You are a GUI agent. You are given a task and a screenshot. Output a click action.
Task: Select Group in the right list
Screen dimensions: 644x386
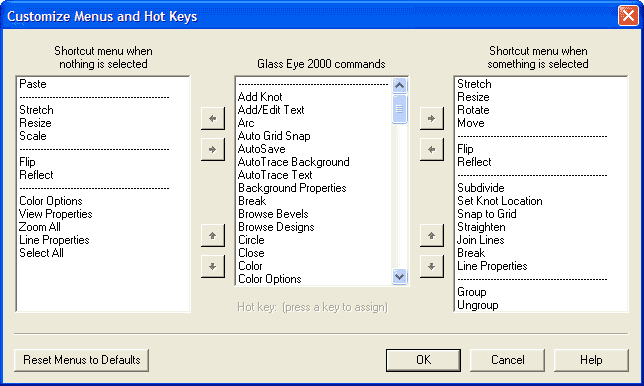pos(472,292)
